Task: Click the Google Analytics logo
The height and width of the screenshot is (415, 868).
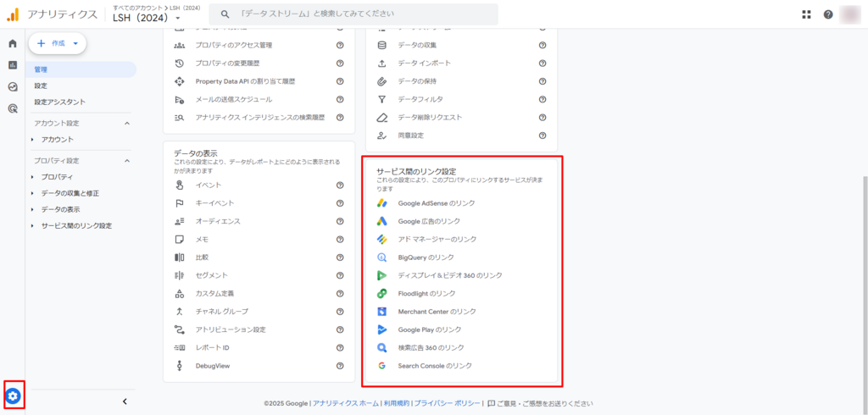Action: 13,14
